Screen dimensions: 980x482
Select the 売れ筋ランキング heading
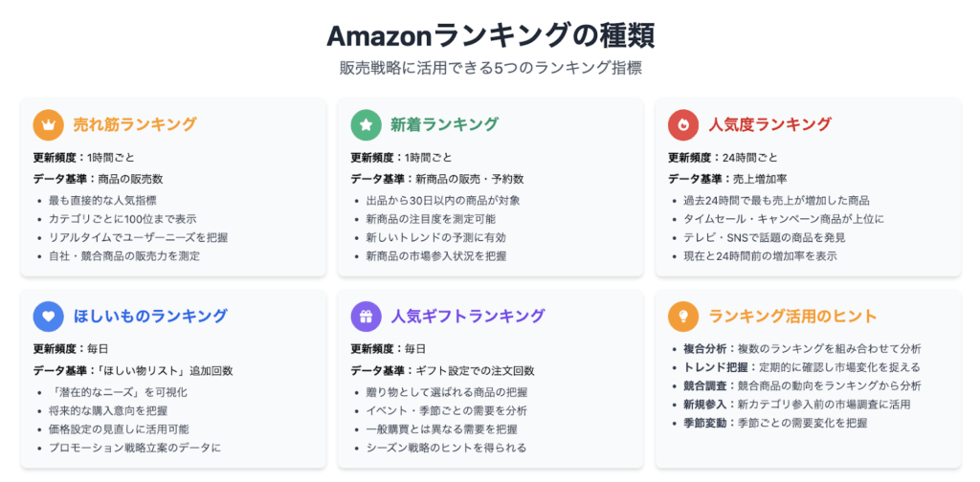pos(134,125)
